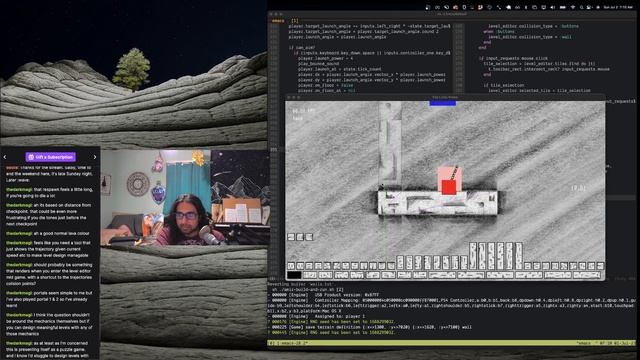Click the date and time in the menu bar
The image size is (640, 360).
pos(618,7)
